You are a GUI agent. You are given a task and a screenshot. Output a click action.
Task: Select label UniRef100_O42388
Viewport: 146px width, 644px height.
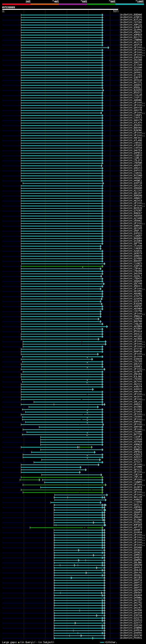coord(131,60)
